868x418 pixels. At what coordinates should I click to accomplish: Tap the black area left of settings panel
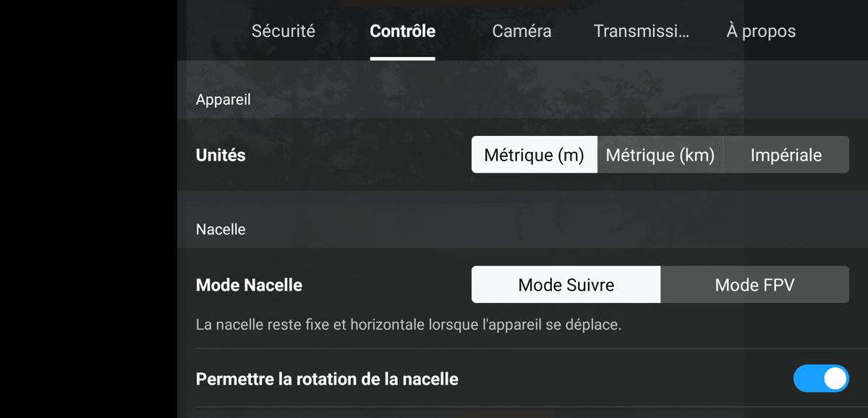(88, 209)
